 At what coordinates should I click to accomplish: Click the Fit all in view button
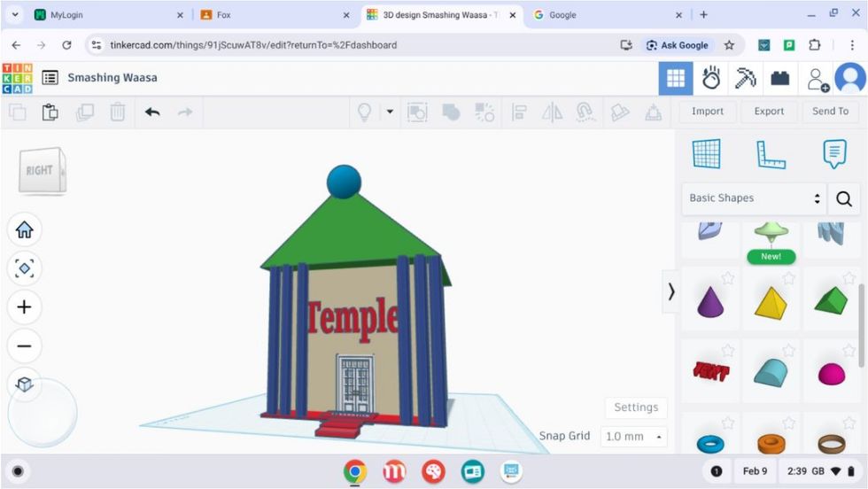(24, 268)
